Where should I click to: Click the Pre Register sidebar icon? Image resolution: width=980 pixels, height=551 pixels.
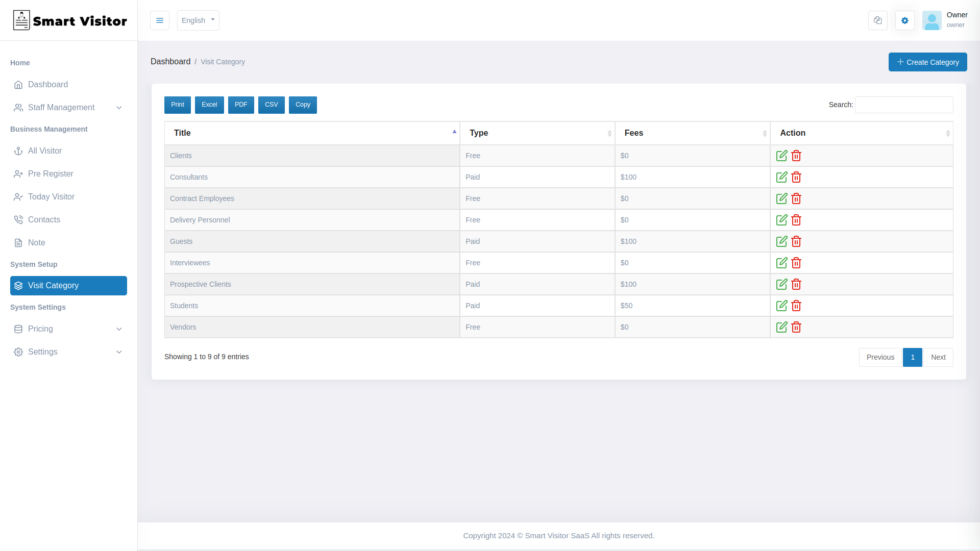tap(19, 174)
